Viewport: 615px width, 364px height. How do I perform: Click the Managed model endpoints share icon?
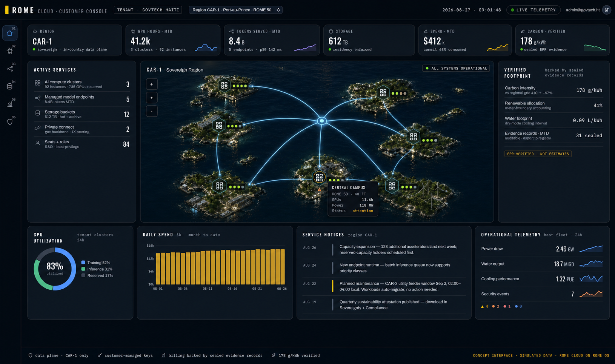(x=37, y=98)
